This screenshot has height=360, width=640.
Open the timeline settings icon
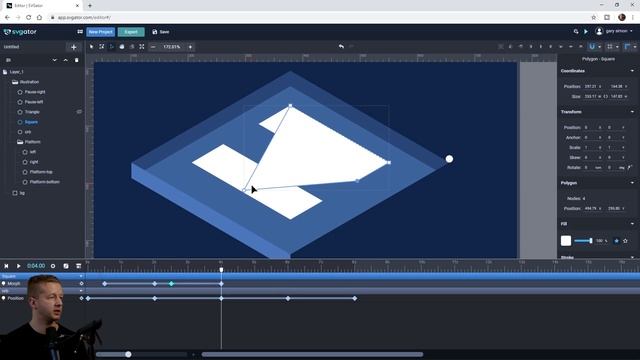coord(78,266)
